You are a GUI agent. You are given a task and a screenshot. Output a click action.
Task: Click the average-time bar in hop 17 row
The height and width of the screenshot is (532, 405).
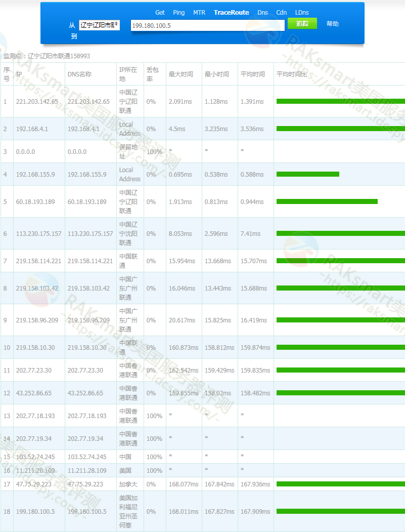pos(341,484)
